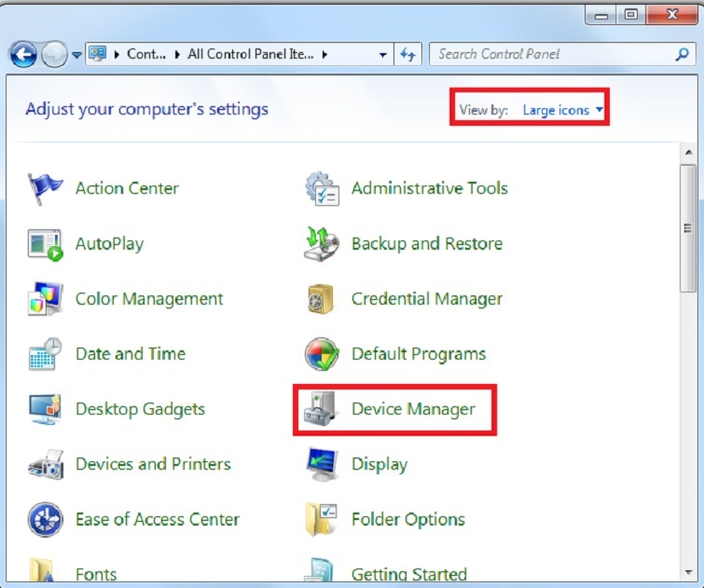
Task: Click the Credential Manager safe icon
Action: (x=322, y=299)
